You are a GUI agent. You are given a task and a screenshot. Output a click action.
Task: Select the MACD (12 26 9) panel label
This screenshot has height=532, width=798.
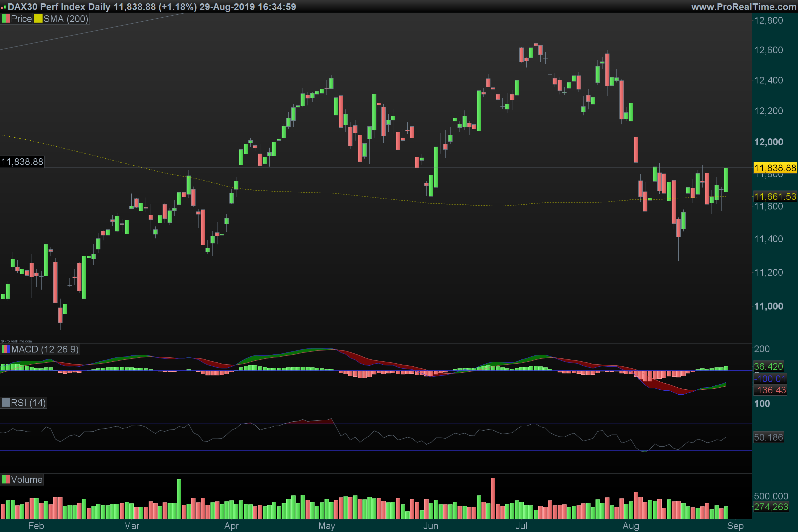(x=45, y=349)
